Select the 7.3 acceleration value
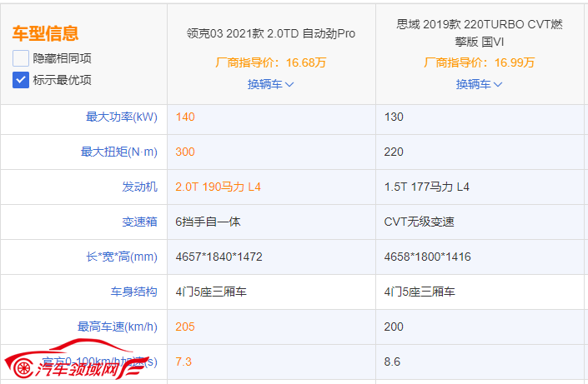 click(x=183, y=362)
